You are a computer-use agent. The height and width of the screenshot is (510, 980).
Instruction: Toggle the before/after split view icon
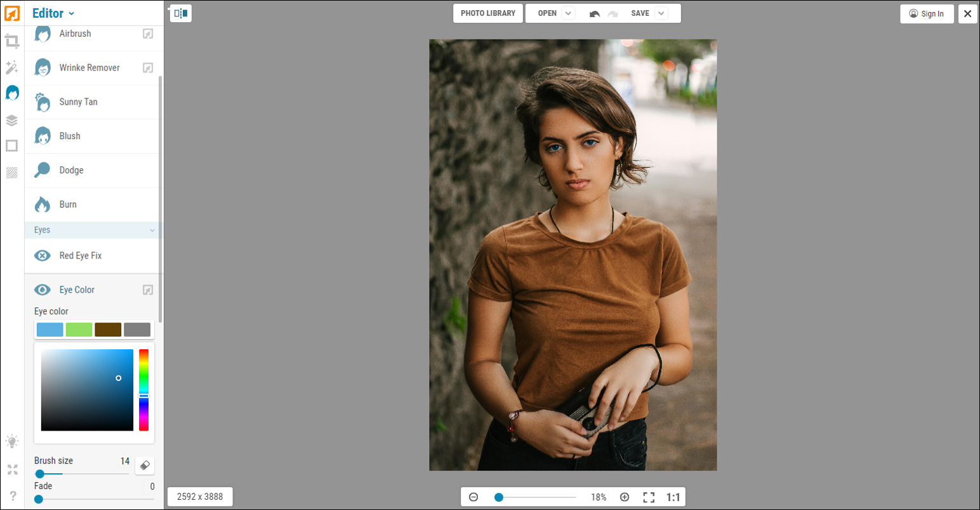tap(180, 13)
